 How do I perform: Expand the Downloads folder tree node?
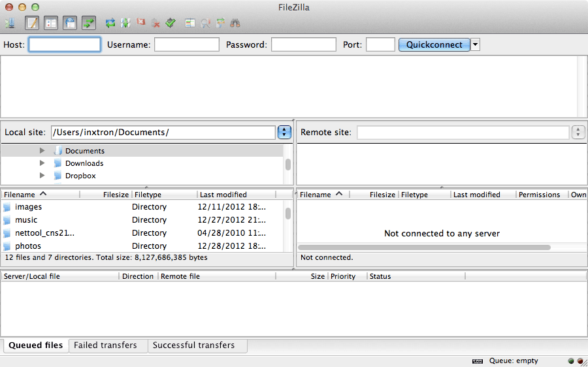coord(42,163)
